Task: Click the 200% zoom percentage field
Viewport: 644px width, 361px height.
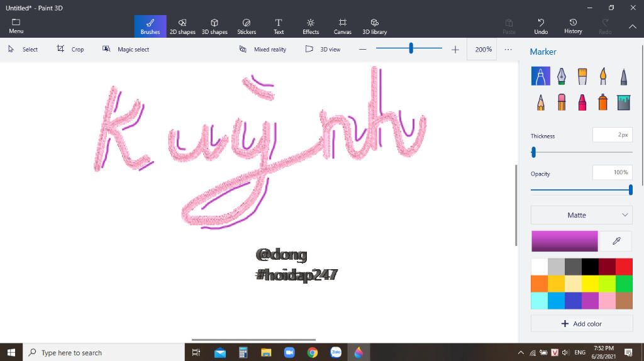Action: [482, 49]
